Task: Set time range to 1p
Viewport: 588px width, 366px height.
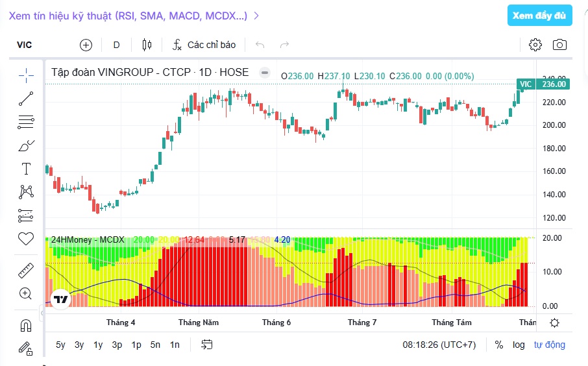Action: (x=136, y=345)
